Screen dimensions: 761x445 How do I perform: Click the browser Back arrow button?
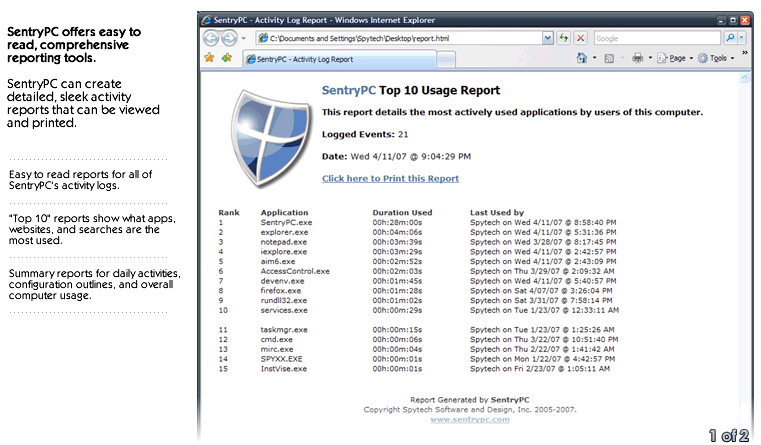(211, 38)
